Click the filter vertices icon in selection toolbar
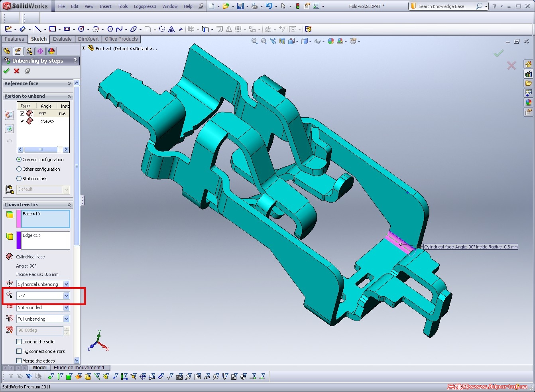This screenshot has width=535, height=392. [51, 376]
